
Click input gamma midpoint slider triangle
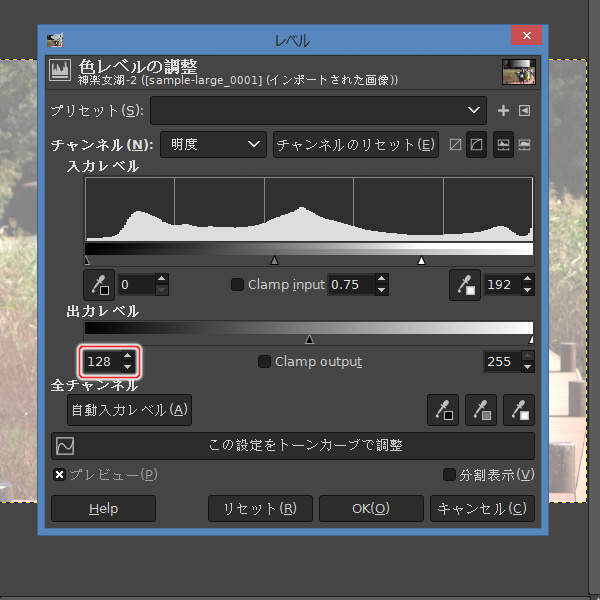[x=274, y=261]
